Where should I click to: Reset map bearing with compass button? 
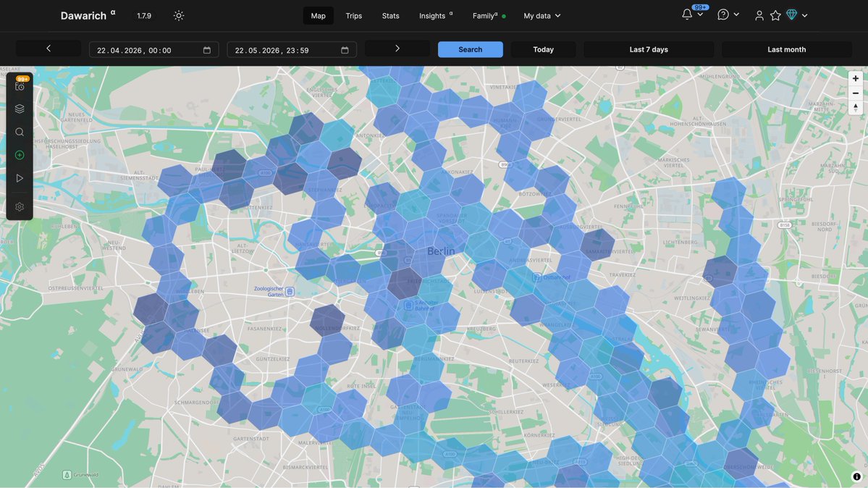(855, 107)
